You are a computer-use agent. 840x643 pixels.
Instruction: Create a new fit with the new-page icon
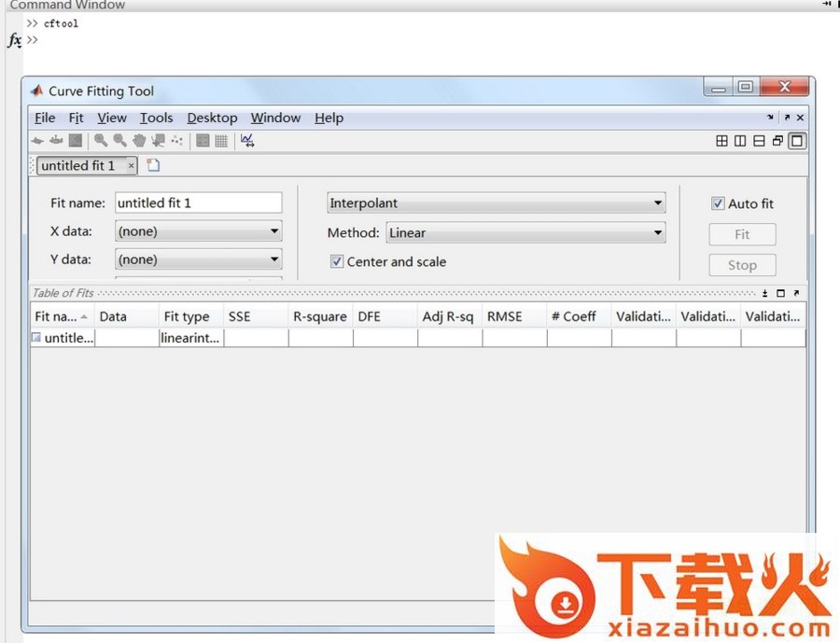pos(153,165)
